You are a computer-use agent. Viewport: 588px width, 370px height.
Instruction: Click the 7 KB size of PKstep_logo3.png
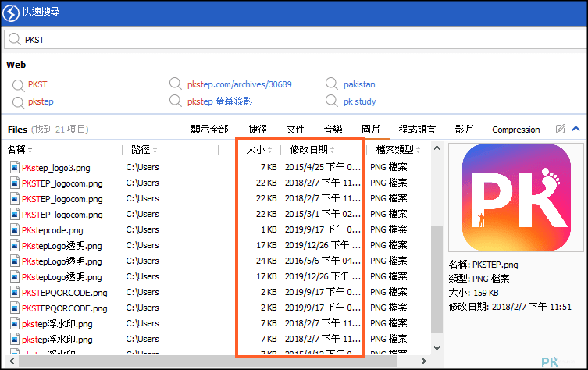[x=269, y=167]
